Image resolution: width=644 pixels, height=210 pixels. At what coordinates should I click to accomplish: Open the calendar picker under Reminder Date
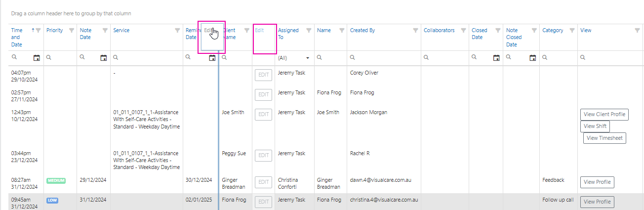[x=212, y=58]
